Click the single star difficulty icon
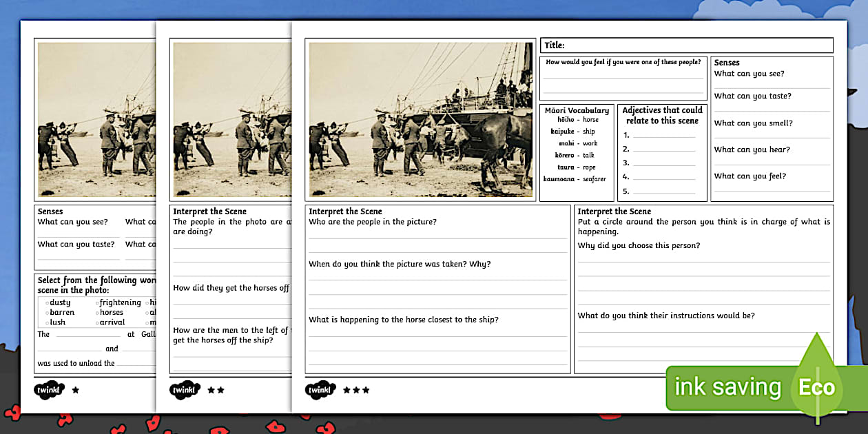This screenshot has width=868, height=434. point(74,390)
